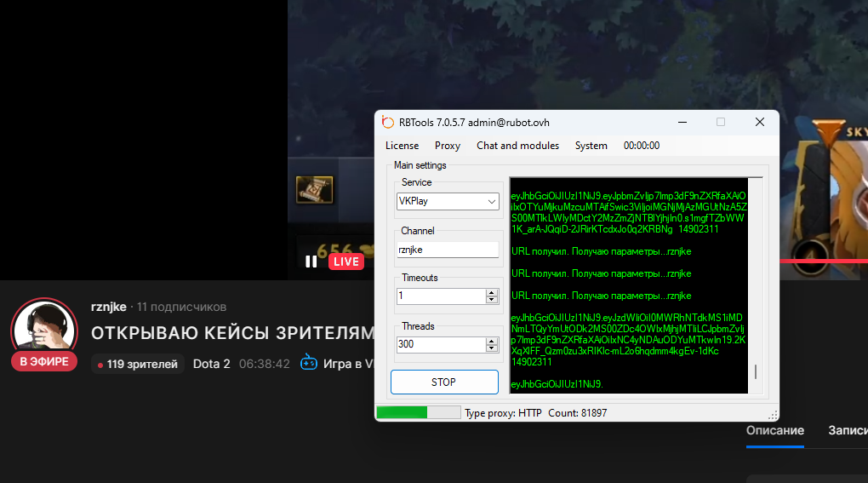Click the red LIVE badge
This screenshot has height=483, width=868.
point(346,262)
